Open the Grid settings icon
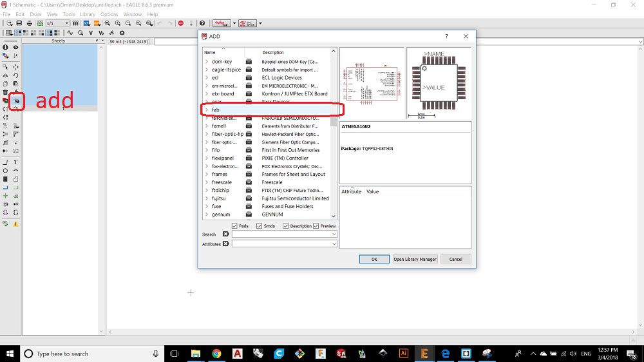 pyautogui.click(x=8, y=33)
